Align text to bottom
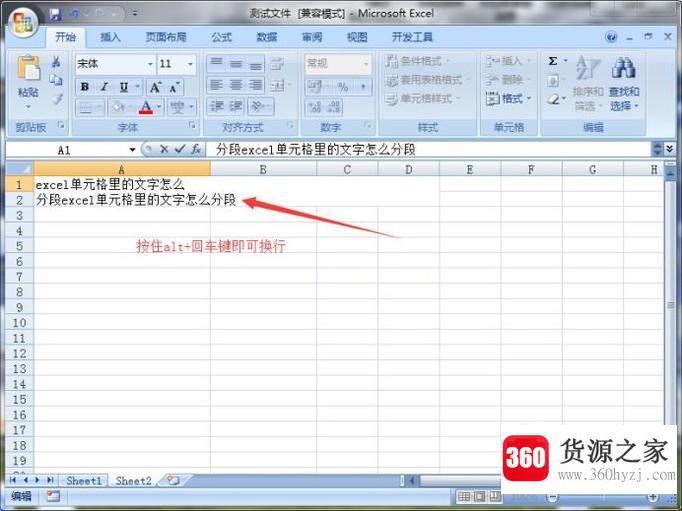Image resolution: width=682 pixels, height=511 pixels. point(255,64)
